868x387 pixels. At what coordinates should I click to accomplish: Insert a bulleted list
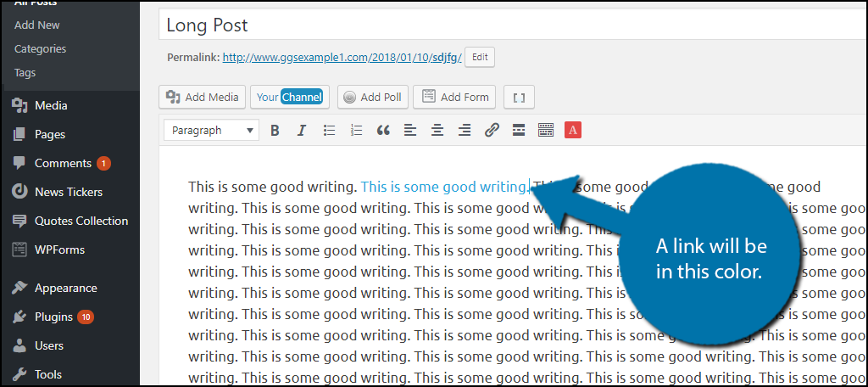[330, 131]
